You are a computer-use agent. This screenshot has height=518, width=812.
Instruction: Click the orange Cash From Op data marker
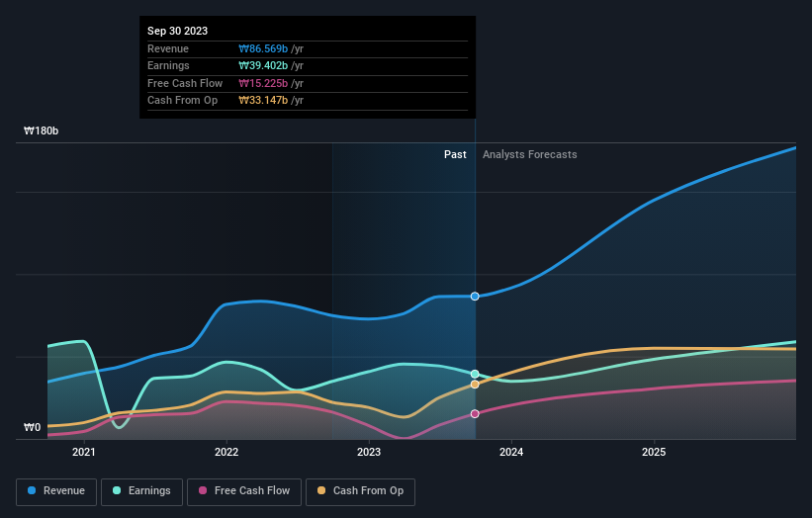475,385
